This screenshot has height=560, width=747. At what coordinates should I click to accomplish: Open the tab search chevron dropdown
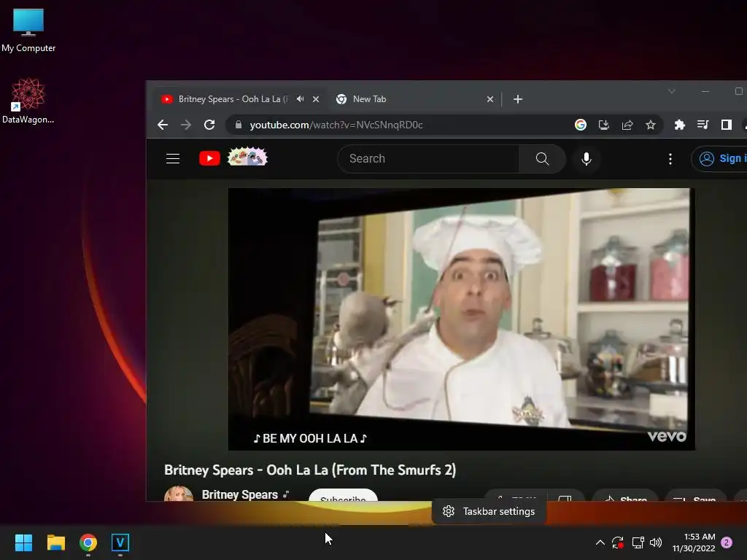672,91
